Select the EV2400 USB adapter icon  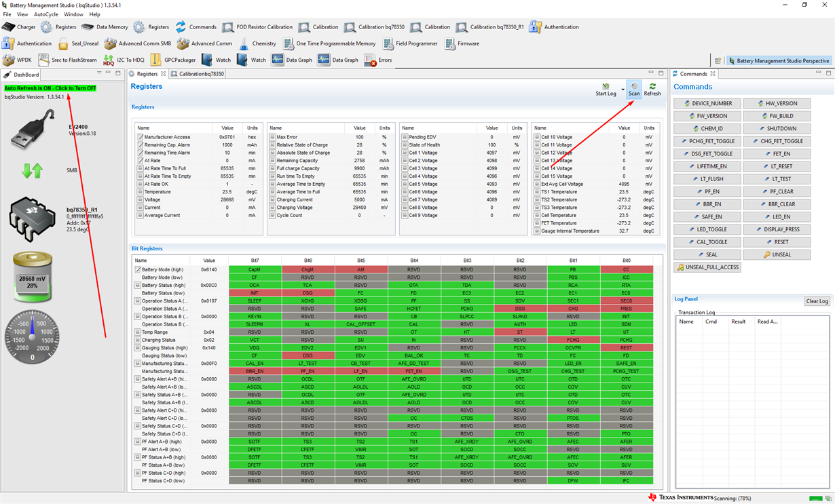coord(33,130)
